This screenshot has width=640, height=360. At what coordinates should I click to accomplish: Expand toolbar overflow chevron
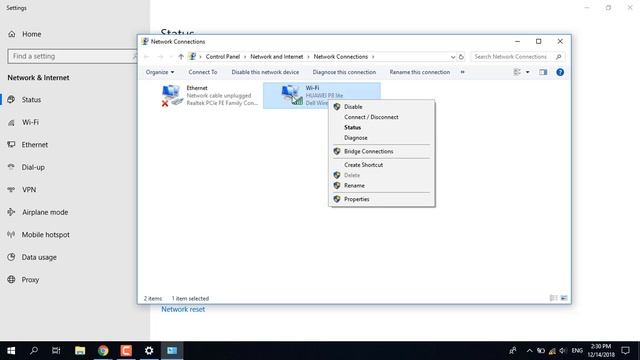[462, 72]
